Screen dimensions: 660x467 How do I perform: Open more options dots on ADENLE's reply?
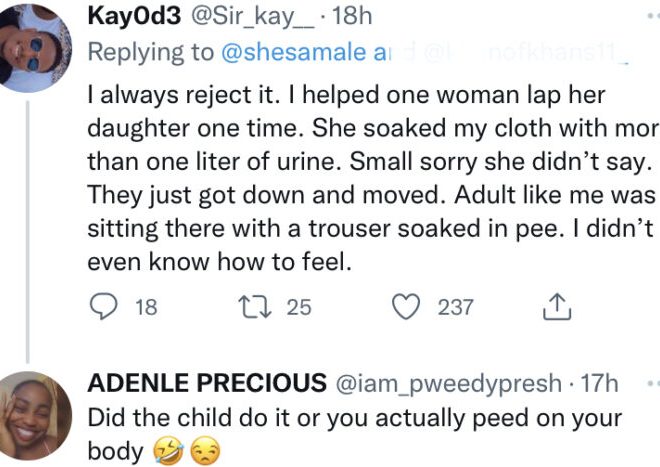click(x=652, y=383)
